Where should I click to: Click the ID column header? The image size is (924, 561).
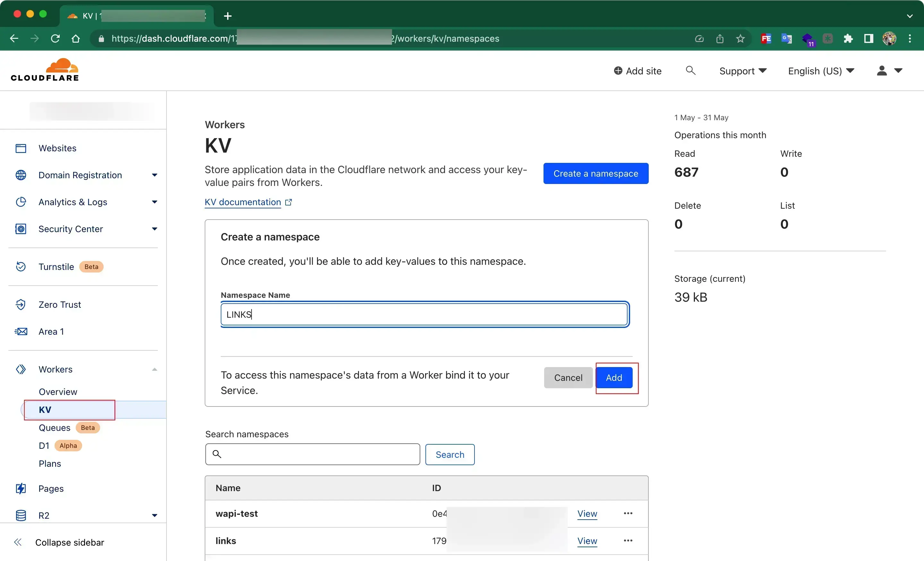[x=437, y=488]
